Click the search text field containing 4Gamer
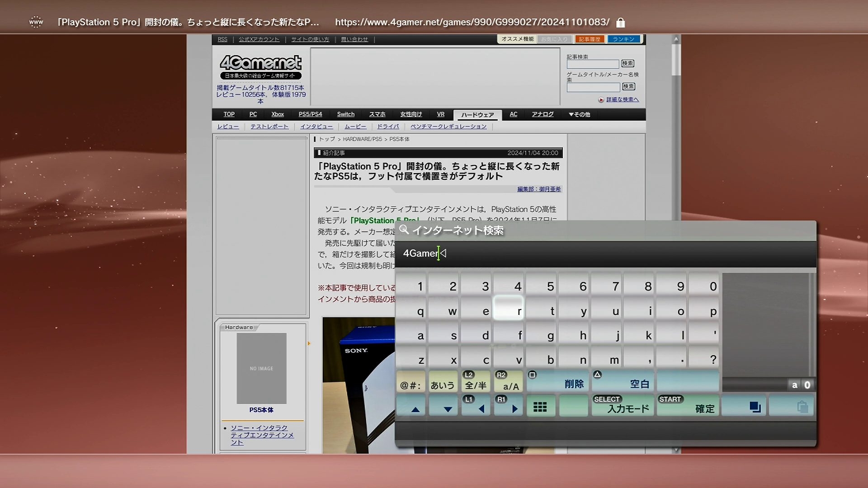868x488 pixels. tap(606, 253)
